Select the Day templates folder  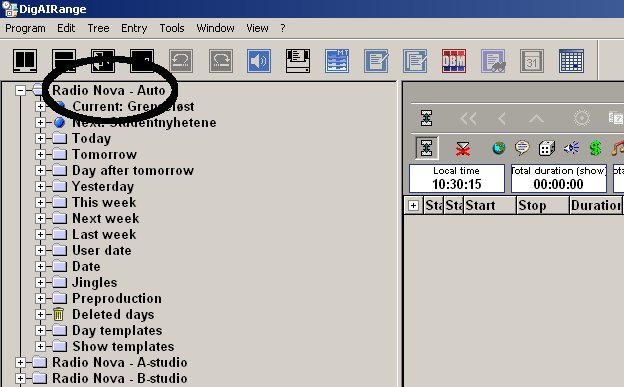coord(117,330)
